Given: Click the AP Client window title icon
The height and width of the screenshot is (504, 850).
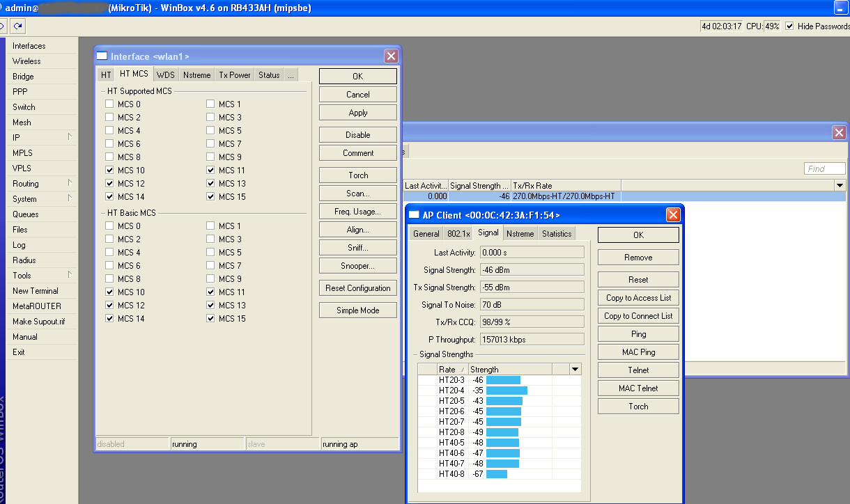Looking at the screenshot, I should (414, 215).
